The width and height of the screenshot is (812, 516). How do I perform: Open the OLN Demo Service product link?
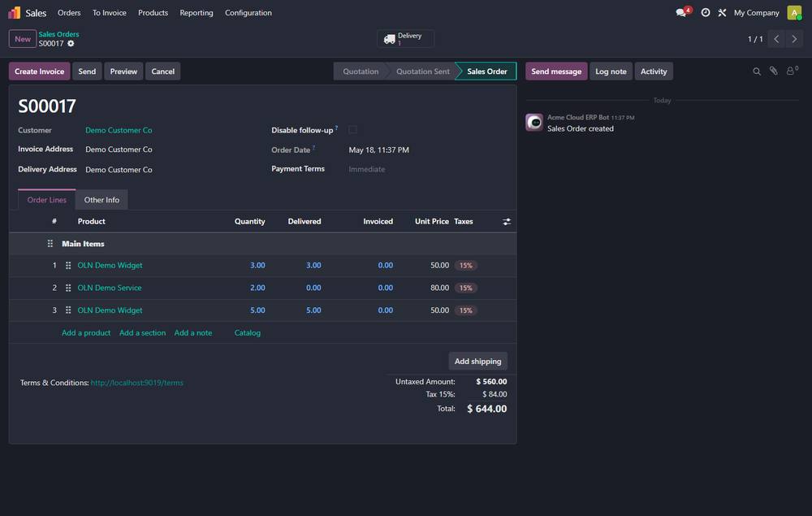[x=110, y=288]
